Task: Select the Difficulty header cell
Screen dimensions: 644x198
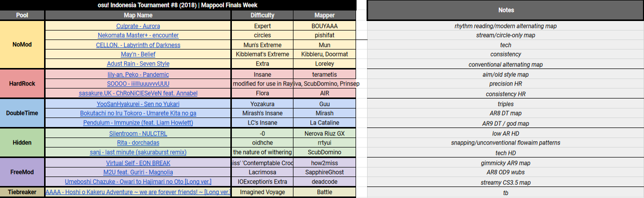Action: (262, 15)
